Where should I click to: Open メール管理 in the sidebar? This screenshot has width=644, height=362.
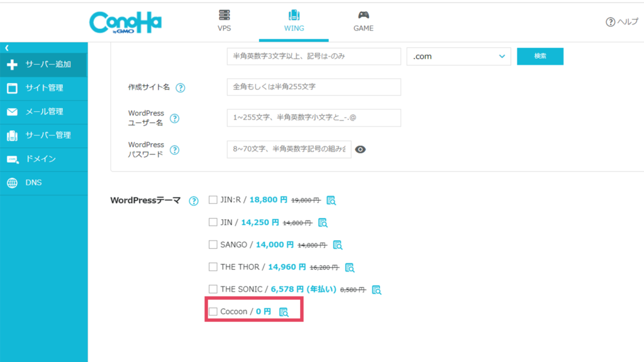tap(43, 112)
